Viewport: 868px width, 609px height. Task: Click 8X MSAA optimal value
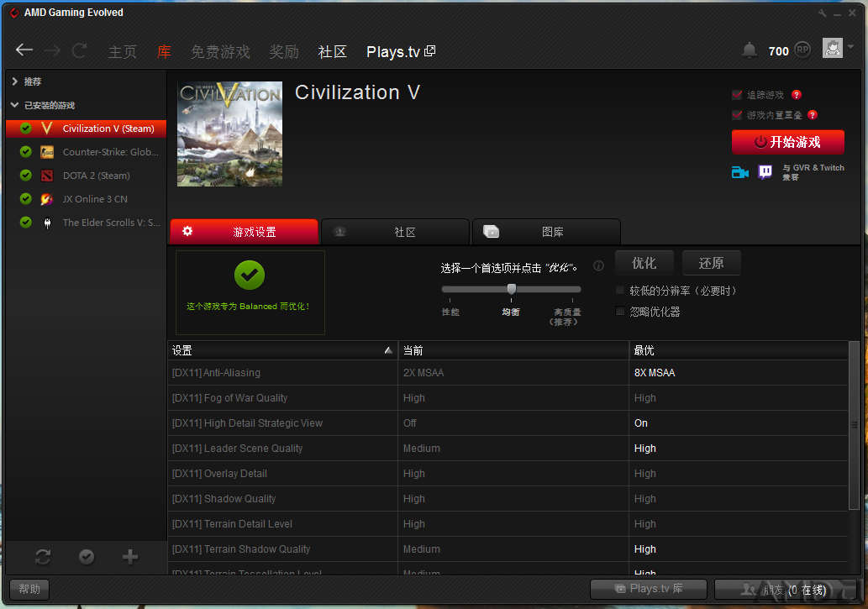coord(655,373)
